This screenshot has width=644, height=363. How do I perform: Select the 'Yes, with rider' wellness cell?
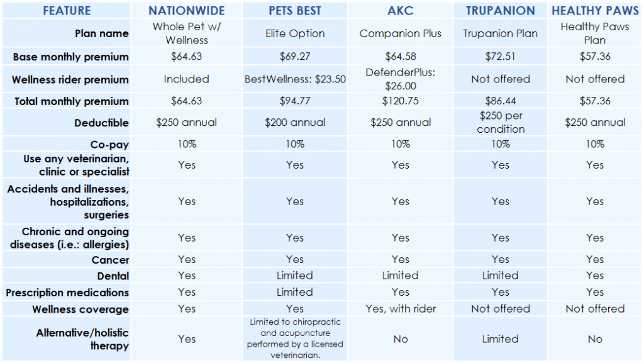click(401, 309)
